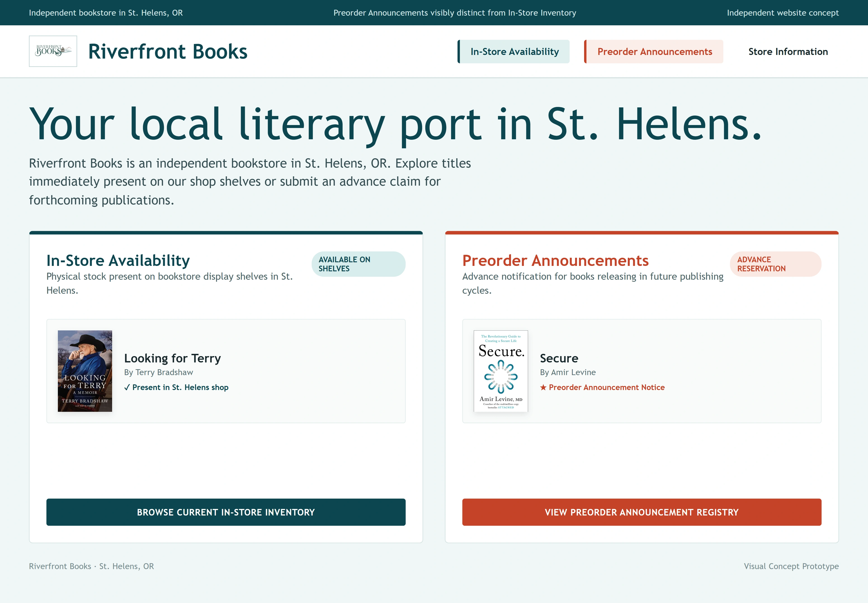
Task: Open the Looking for Terry book cover
Action: (85, 371)
